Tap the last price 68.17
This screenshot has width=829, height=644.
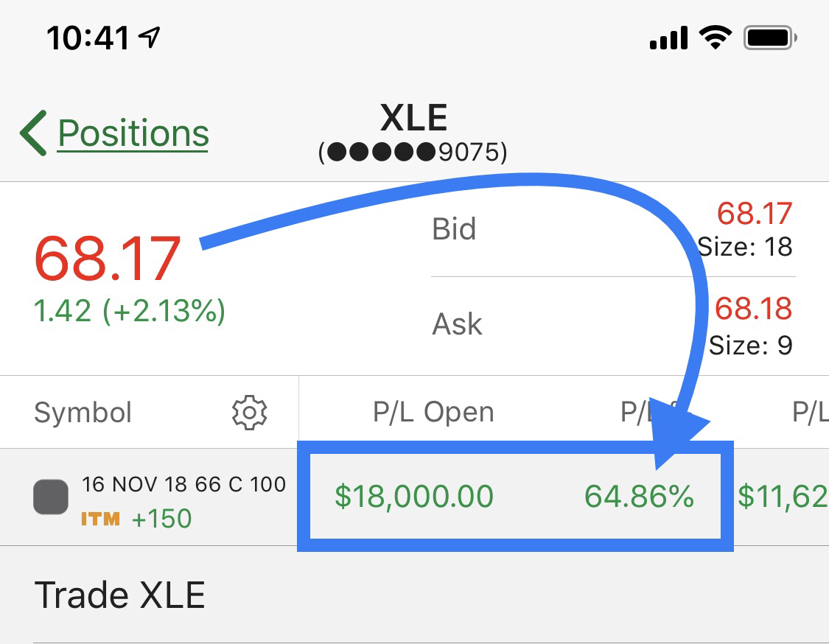pyautogui.click(x=108, y=259)
